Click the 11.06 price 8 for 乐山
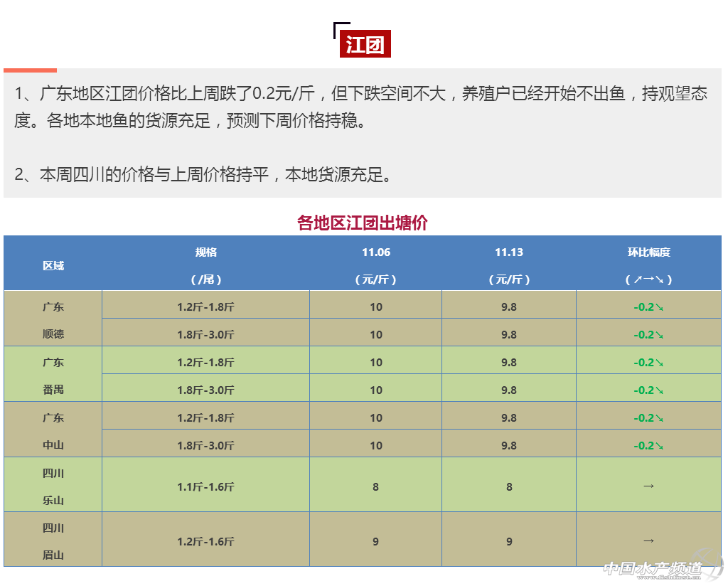The height and width of the screenshot is (586, 728). pos(375,486)
